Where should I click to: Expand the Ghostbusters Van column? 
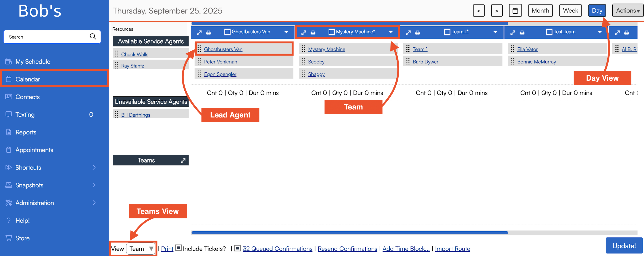tap(199, 32)
